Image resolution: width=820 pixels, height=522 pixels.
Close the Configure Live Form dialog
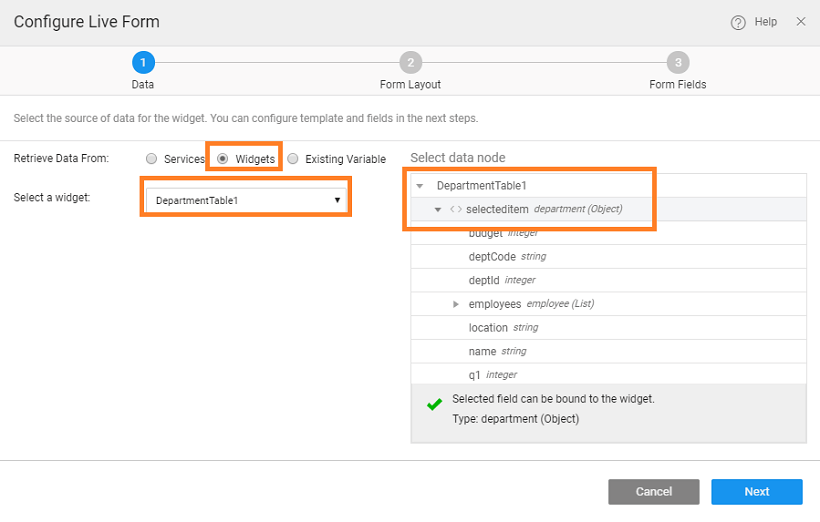pyautogui.click(x=801, y=21)
